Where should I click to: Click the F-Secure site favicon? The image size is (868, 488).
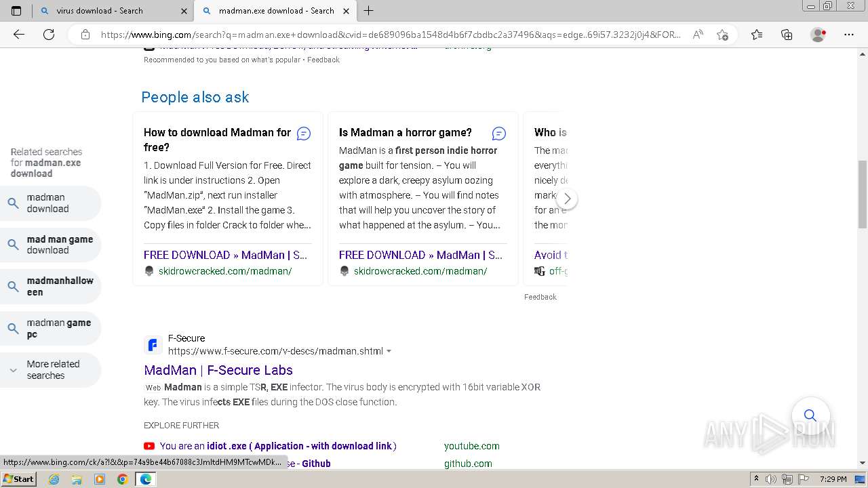(x=153, y=344)
